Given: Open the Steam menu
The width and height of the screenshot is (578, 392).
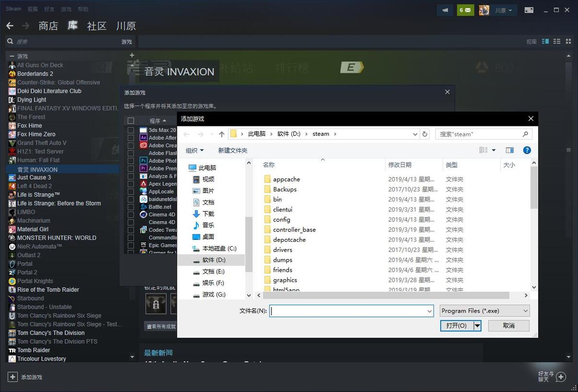Looking at the screenshot, I should coord(13,9).
